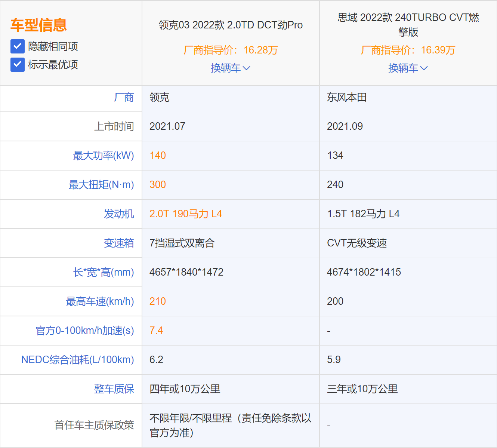Click the 首任车主质保政策 row label
The image size is (497, 448).
pyautogui.click(x=94, y=425)
